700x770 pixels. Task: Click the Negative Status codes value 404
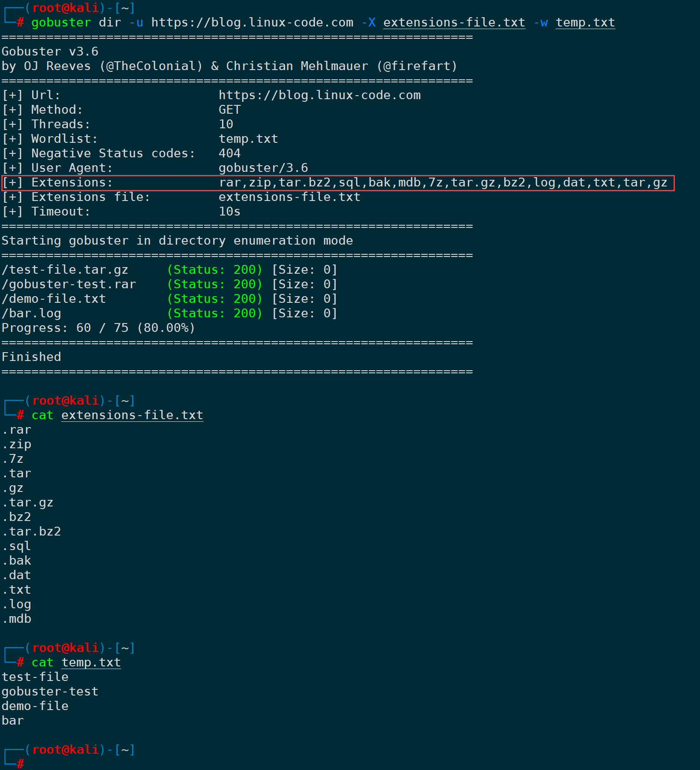[230, 153]
